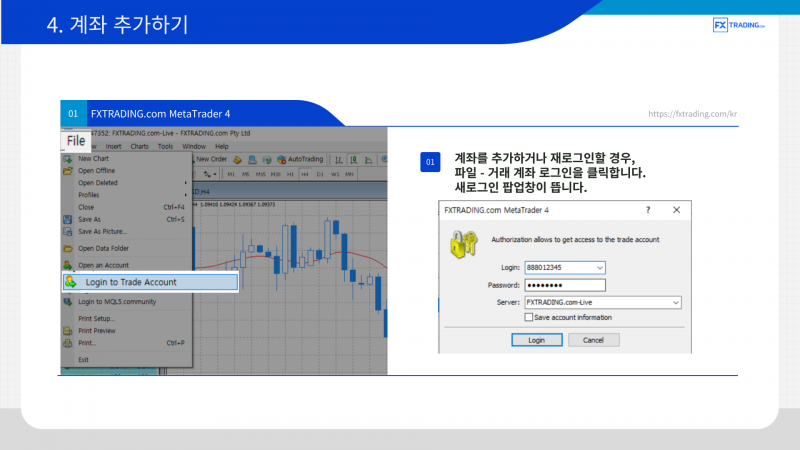This screenshot has height=450, width=800.
Task: Click the MQL5.community login icon
Action: [67, 302]
